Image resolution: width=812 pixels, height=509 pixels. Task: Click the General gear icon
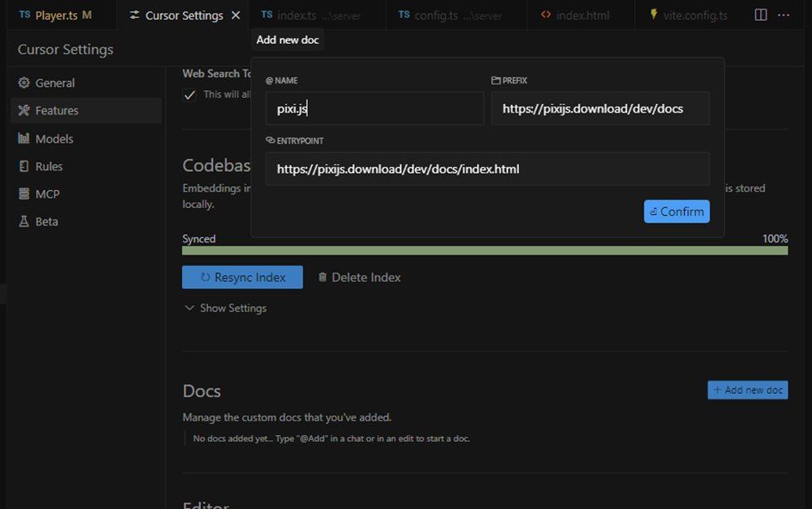pyautogui.click(x=24, y=83)
